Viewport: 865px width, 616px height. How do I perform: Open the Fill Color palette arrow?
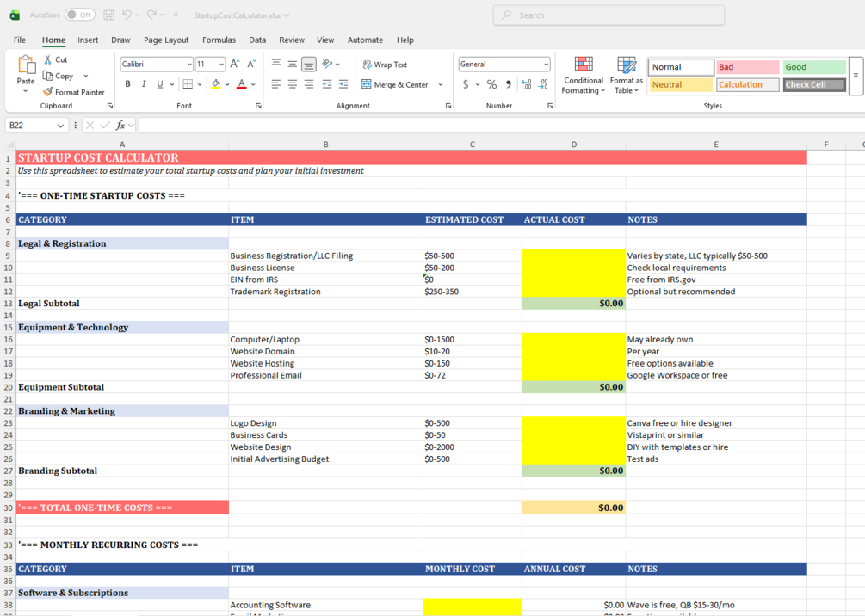coord(227,84)
